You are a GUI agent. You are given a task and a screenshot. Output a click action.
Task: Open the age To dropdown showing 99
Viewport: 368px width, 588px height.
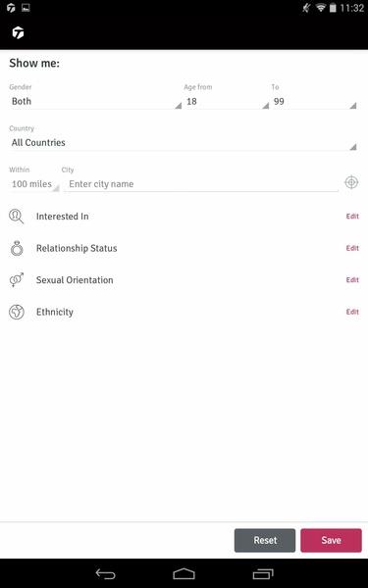click(314, 102)
